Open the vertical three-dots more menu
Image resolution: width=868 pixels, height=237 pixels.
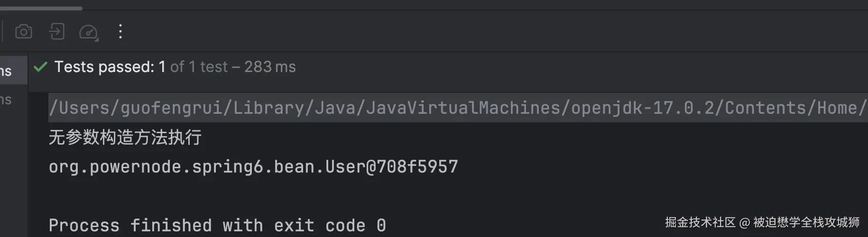(120, 32)
